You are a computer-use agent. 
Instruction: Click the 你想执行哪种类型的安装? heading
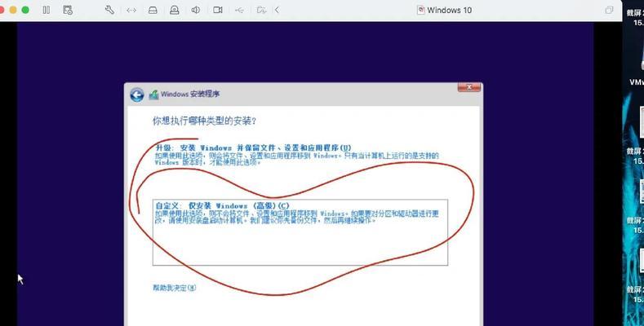(x=205, y=121)
